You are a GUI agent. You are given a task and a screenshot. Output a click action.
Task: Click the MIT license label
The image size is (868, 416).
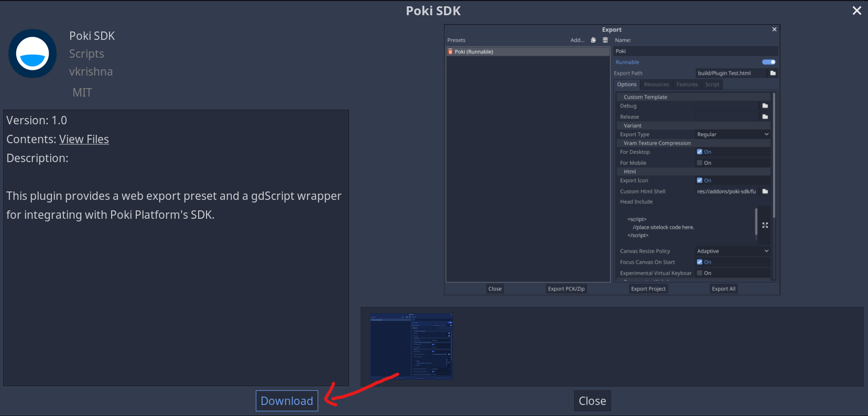(82, 92)
